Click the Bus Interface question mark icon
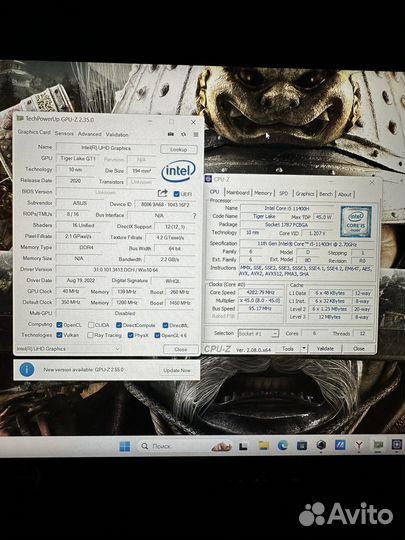The width and height of the screenshot is (405, 540). [195, 216]
